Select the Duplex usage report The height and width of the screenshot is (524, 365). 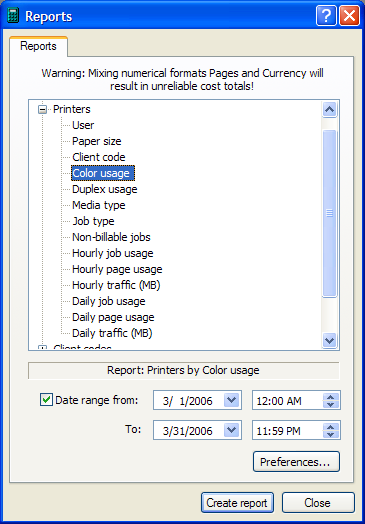[105, 189]
